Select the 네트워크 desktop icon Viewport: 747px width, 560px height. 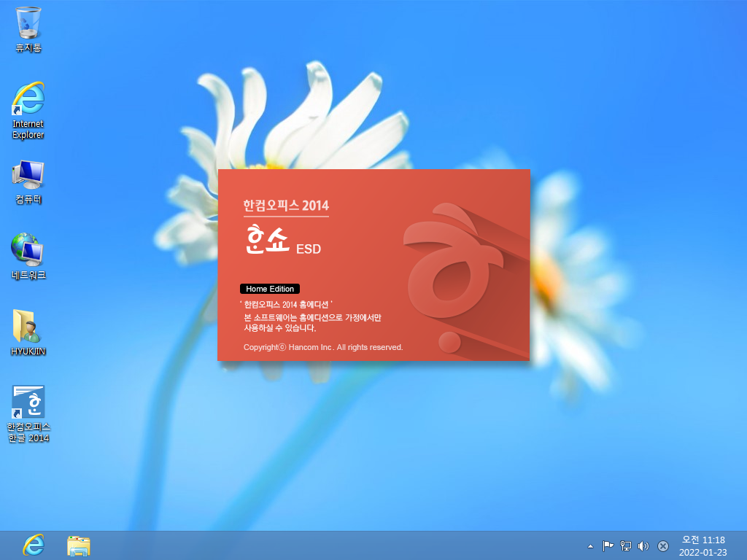28,256
